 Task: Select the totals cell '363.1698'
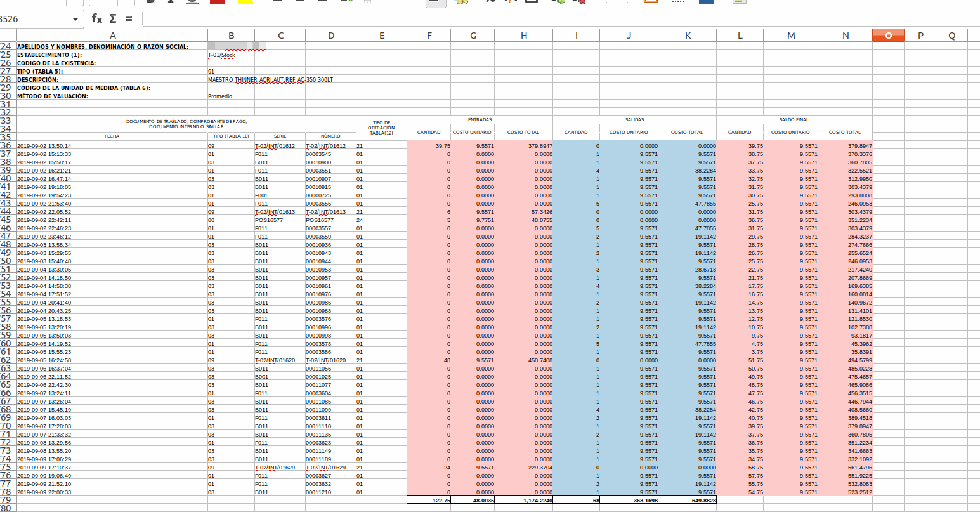coord(629,500)
